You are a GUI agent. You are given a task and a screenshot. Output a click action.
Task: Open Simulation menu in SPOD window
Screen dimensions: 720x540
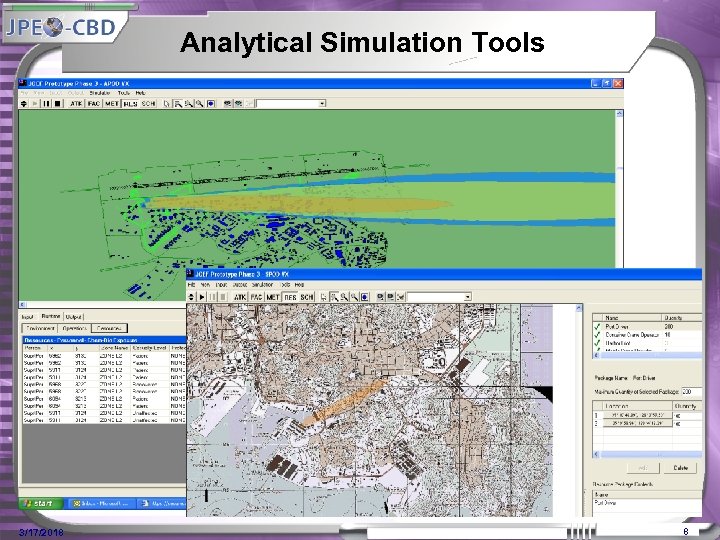[263, 285]
